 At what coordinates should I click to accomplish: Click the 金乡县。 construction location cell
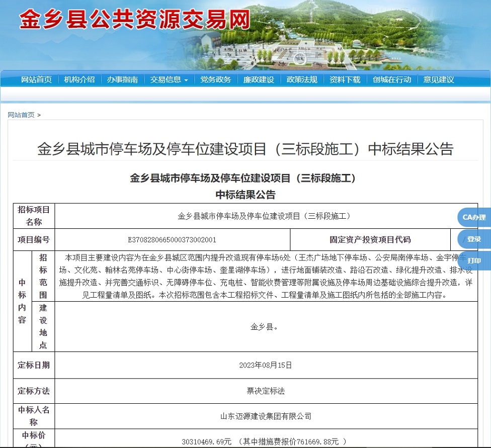point(266,326)
